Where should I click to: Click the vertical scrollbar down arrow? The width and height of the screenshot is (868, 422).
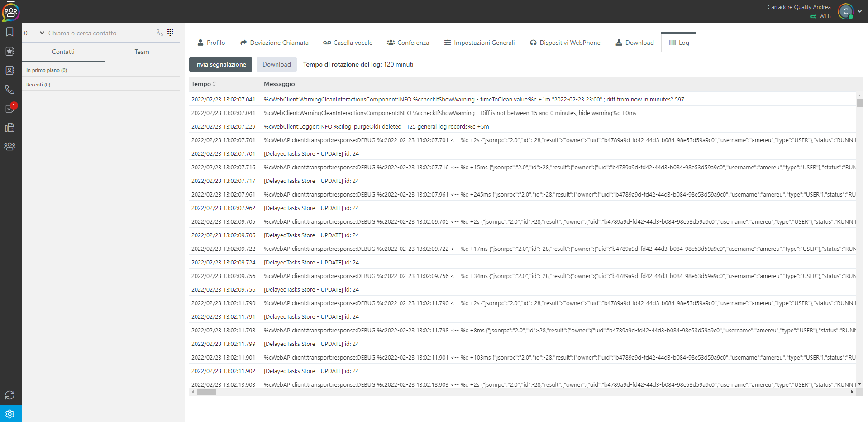coord(859,384)
